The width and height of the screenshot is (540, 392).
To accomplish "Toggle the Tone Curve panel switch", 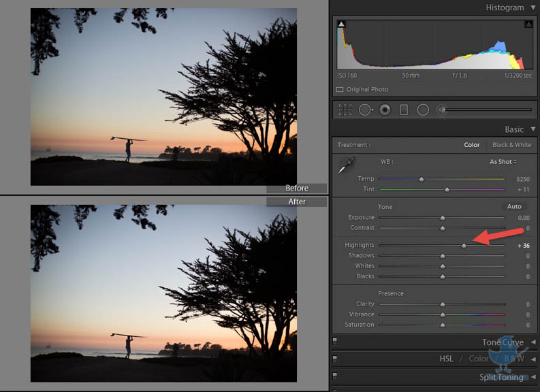I will point(335,342).
